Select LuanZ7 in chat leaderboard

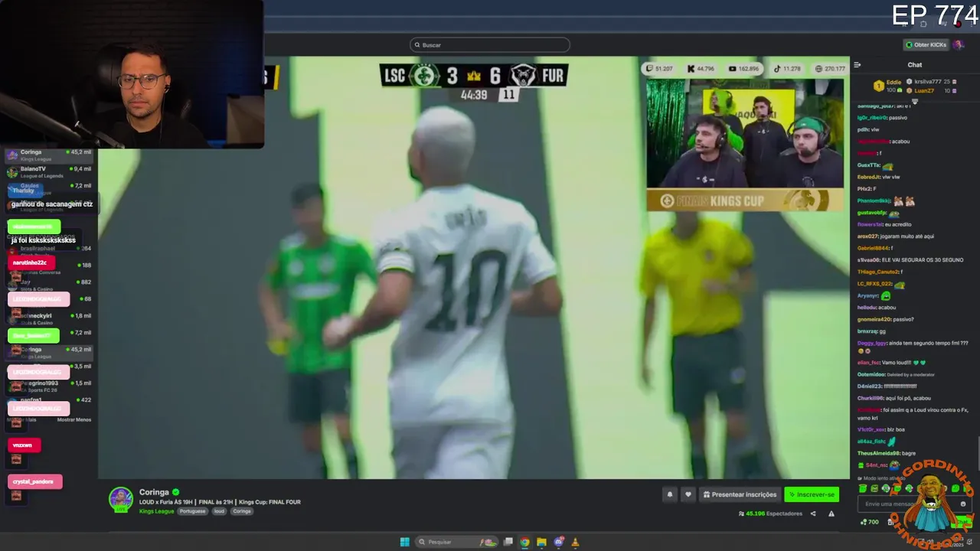tap(928, 90)
